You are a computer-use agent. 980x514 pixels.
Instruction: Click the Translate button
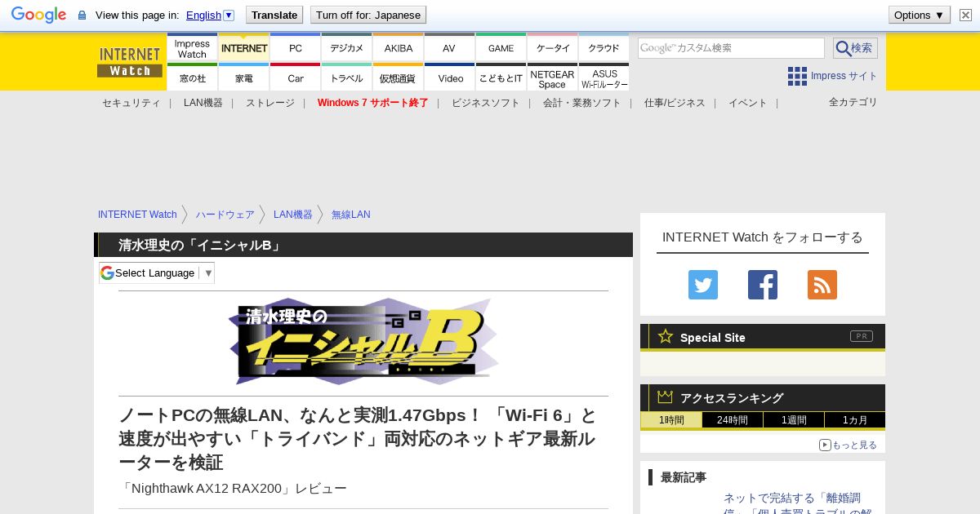tap(274, 15)
